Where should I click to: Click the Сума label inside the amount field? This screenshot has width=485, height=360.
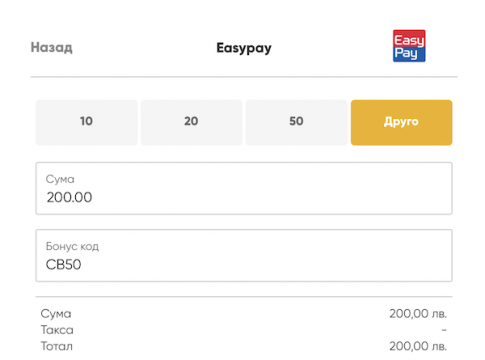(60, 179)
